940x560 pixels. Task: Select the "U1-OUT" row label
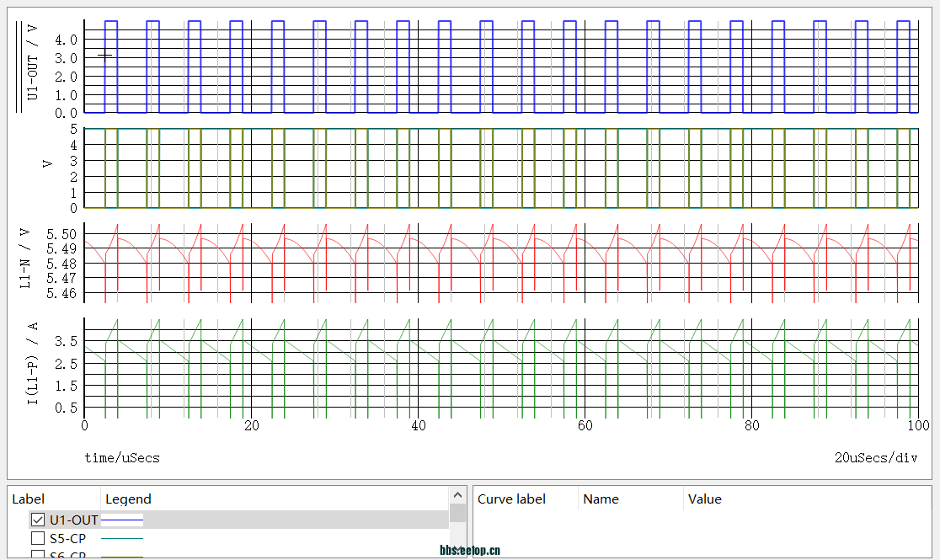pos(74,520)
